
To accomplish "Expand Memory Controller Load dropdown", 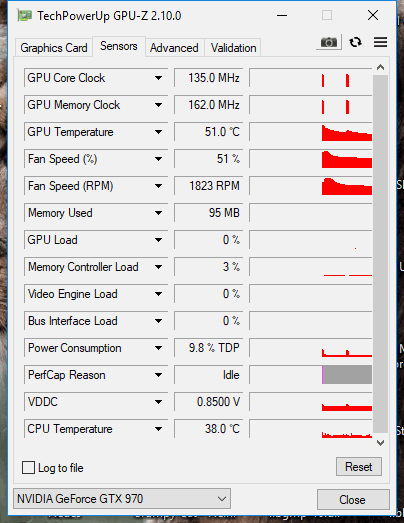I will [x=158, y=267].
